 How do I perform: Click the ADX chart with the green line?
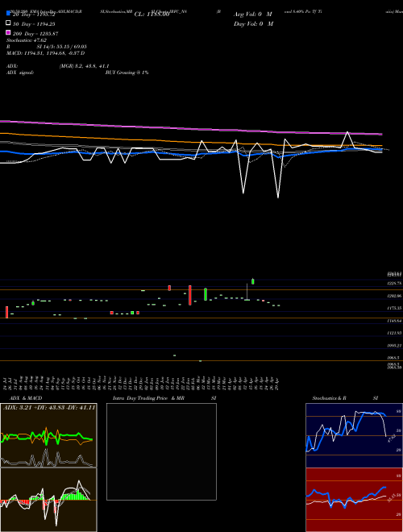pyautogui.click(x=48, y=435)
